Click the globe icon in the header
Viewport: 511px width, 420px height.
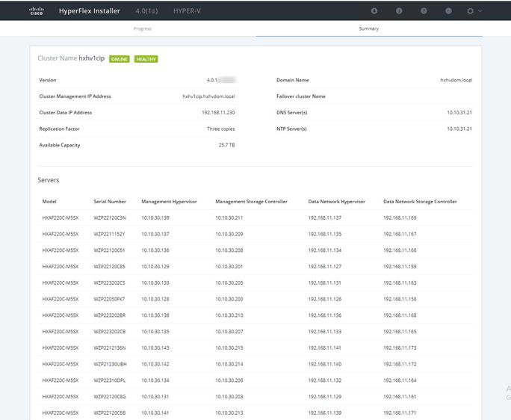click(x=448, y=10)
